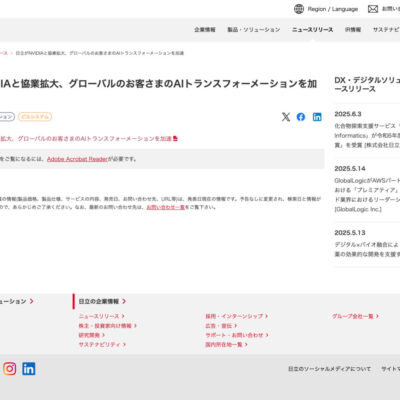
Task: Open the Adobe Acrobat Reader link
Action: tap(77, 159)
